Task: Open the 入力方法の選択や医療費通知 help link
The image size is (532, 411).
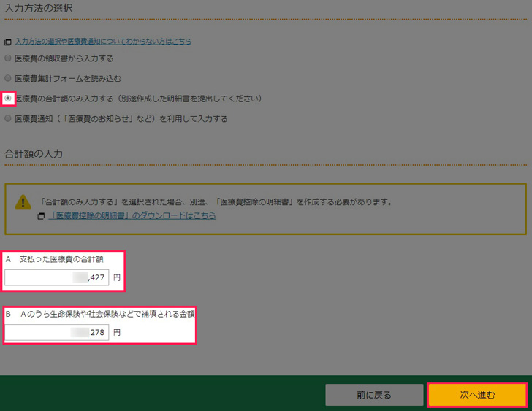Action: (x=103, y=42)
